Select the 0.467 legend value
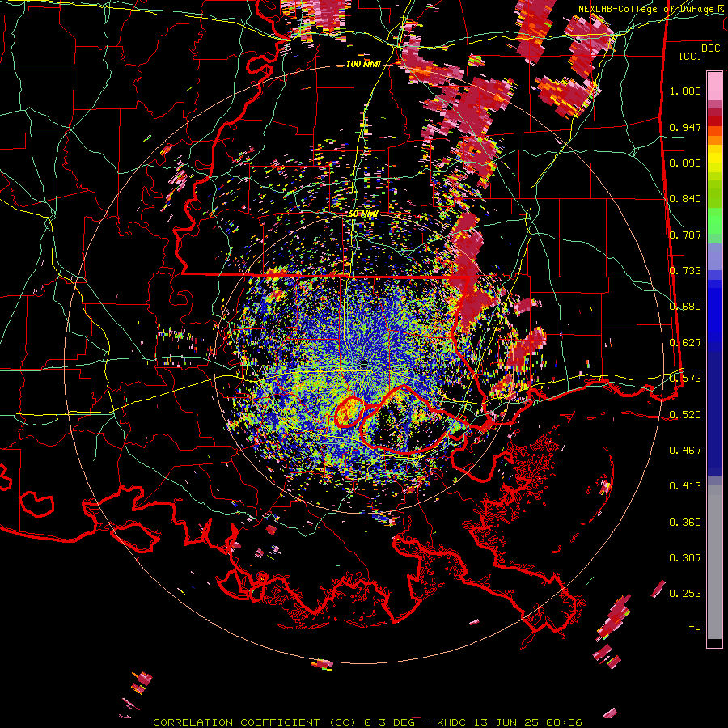 (x=685, y=451)
